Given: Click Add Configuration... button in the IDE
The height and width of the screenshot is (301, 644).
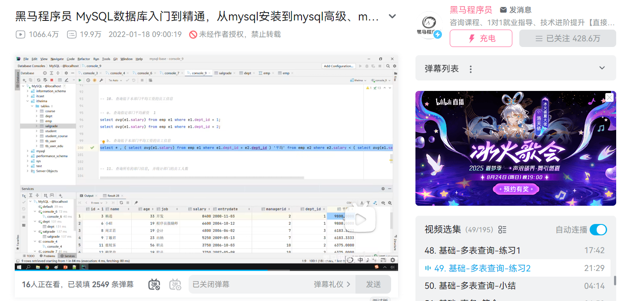Looking at the screenshot, I should pos(339,66).
